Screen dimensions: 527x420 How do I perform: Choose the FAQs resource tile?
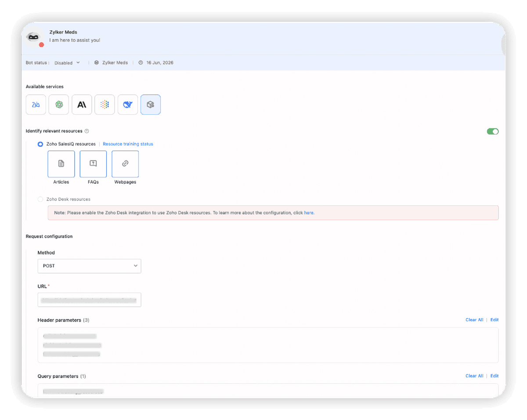click(93, 164)
